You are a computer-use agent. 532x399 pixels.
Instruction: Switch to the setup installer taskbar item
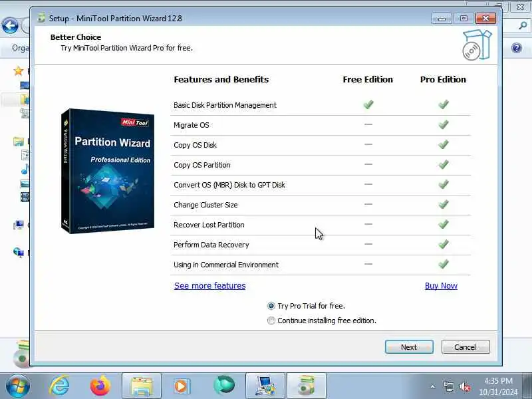(307, 386)
